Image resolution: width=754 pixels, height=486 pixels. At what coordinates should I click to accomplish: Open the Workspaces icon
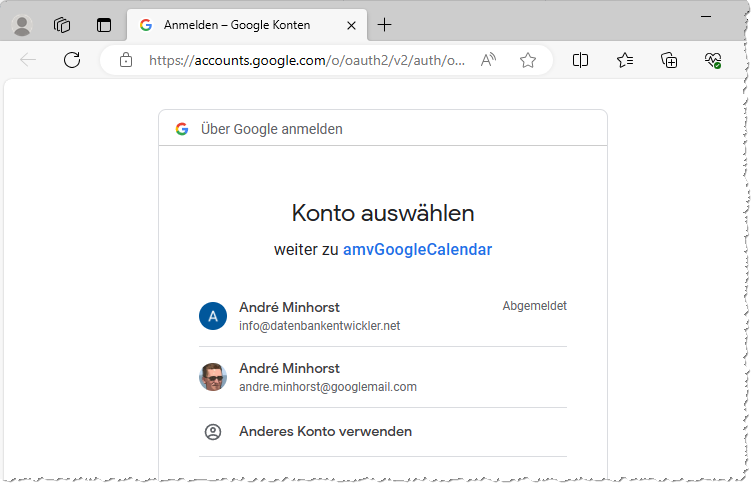point(62,25)
